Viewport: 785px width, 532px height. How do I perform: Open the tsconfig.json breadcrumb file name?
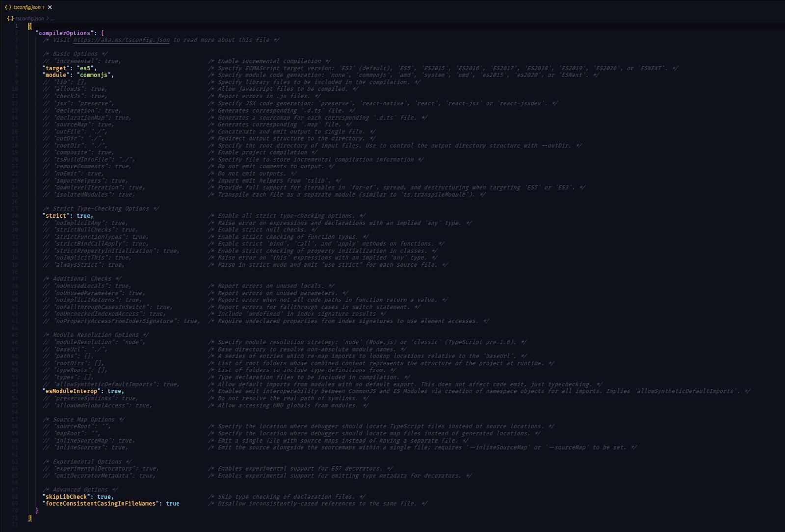pos(30,19)
